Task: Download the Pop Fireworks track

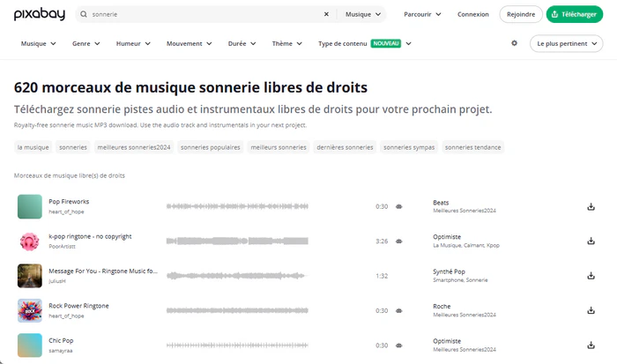Action: [x=591, y=206]
